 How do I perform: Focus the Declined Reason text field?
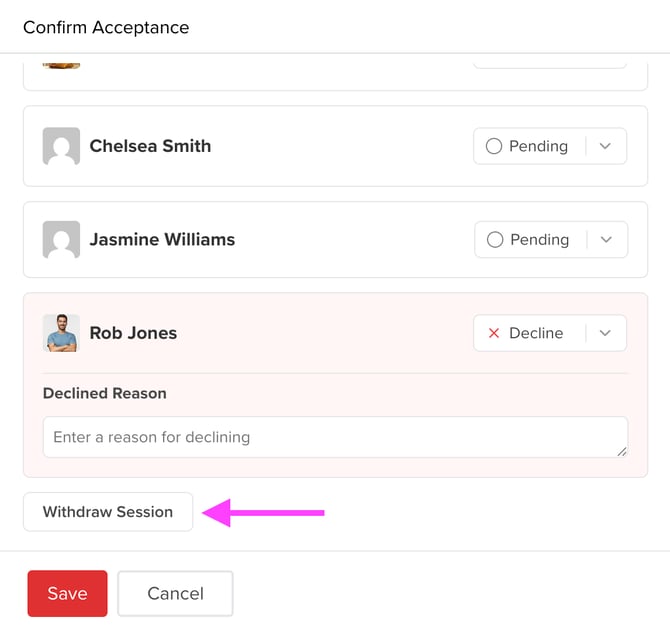[330, 437]
